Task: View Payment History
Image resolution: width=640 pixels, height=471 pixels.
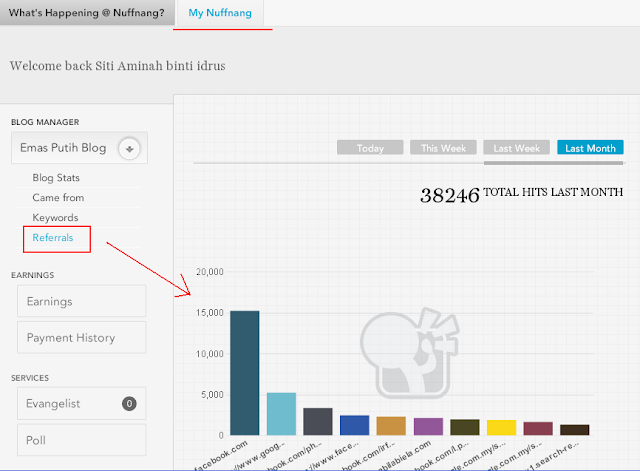Action: click(x=82, y=338)
